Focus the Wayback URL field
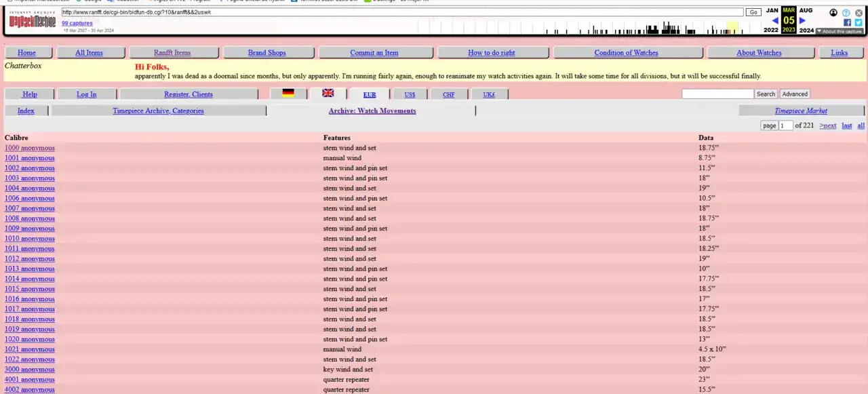This screenshot has height=394, width=868. click(x=402, y=12)
